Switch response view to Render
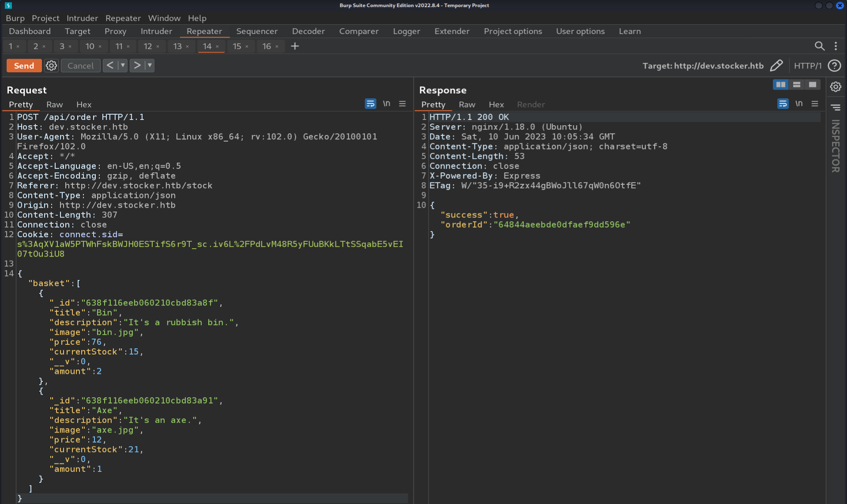The width and height of the screenshot is (847, 504). [x=531, y=105]
